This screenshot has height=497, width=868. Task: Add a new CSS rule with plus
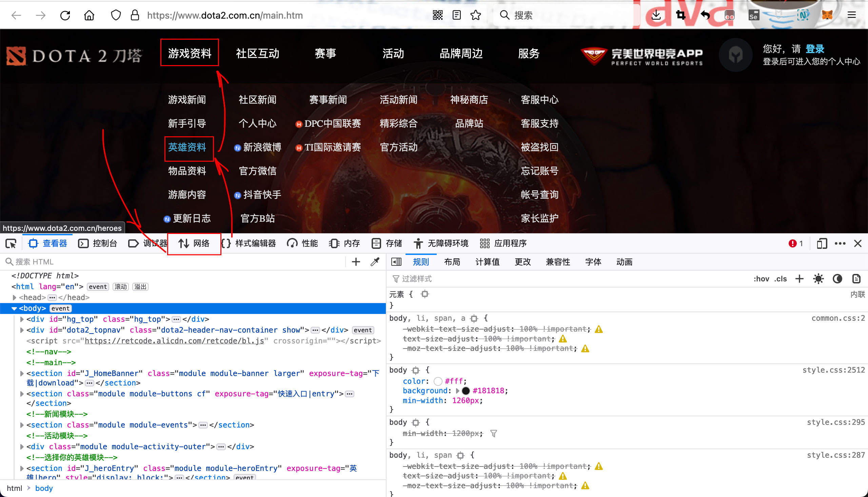pos(800,279)
